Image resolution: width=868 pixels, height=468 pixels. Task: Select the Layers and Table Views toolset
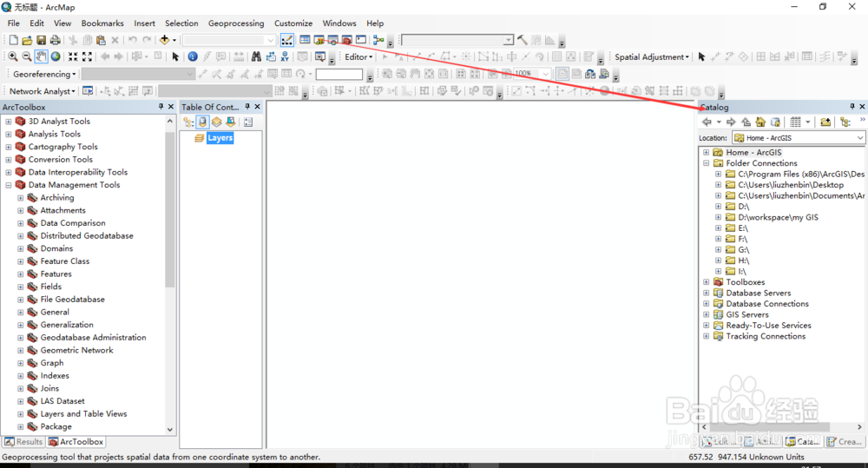point(83,414)
